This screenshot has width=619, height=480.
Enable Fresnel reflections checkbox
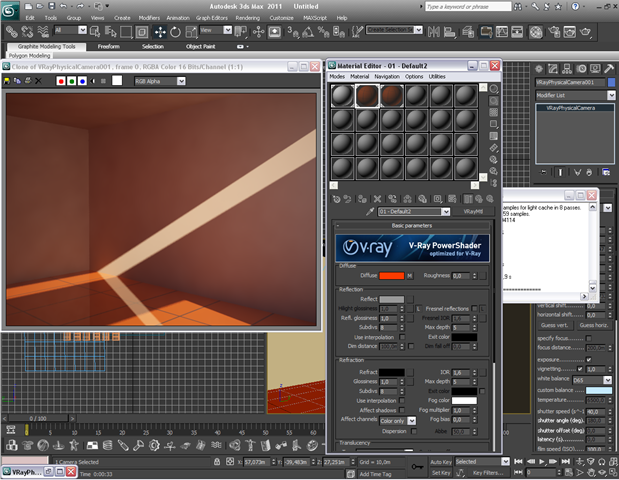(474, 308)
